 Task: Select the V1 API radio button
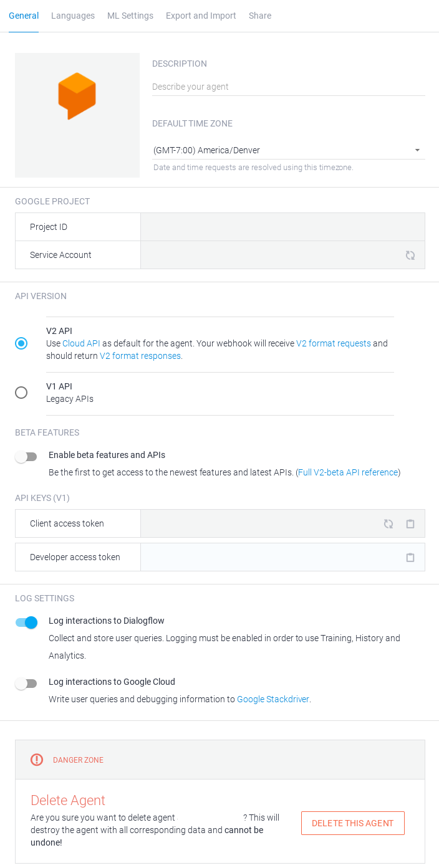coord(21,393)
